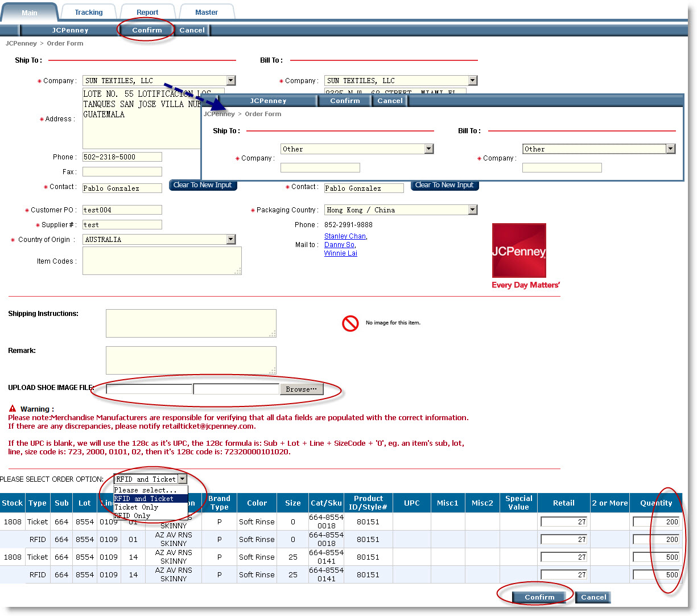Click the 'Cat/Sku' column header
Image resolution: width=697 pixels, height=616 pixels.
[327, 503]
